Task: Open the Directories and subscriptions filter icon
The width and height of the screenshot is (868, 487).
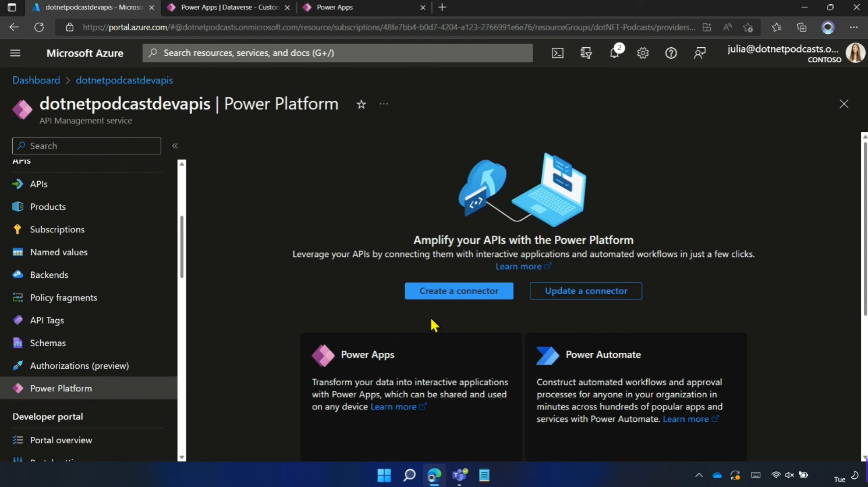Action: tap(586, 53)
